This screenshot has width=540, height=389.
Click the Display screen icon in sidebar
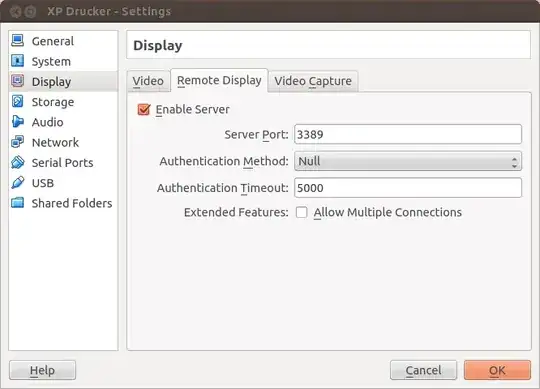18,81
